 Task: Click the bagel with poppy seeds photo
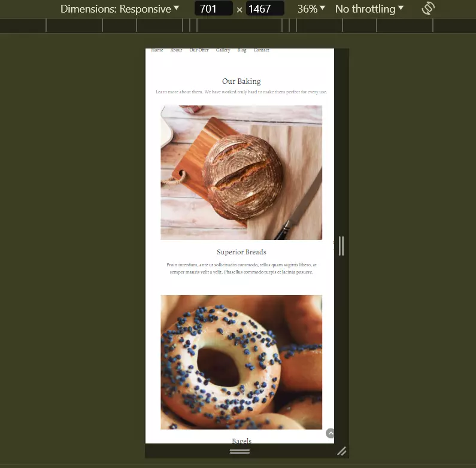pos(241,362)
